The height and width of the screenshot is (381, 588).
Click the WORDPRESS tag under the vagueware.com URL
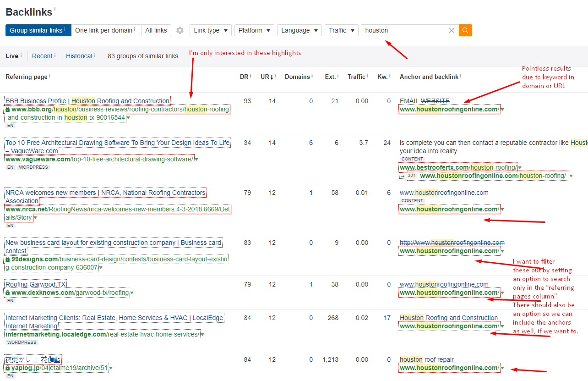click(x=33, y=167)
